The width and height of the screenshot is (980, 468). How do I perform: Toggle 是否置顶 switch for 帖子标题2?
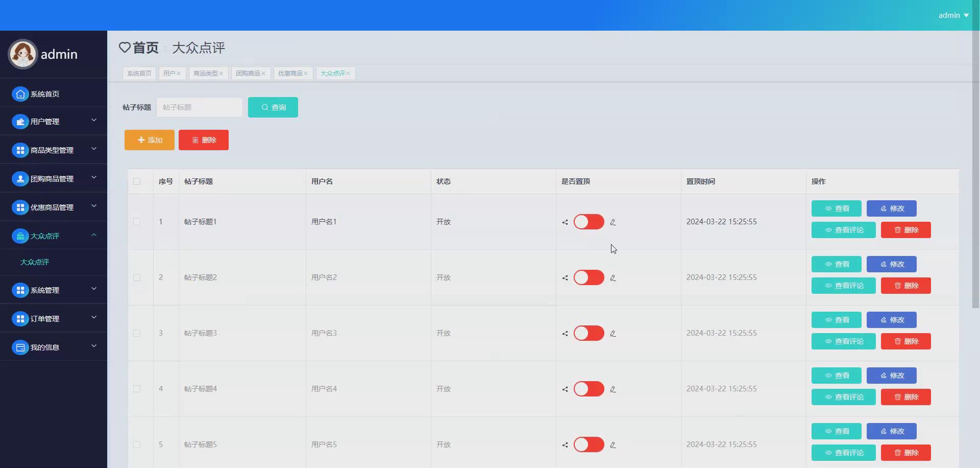(x=589, y=277)
